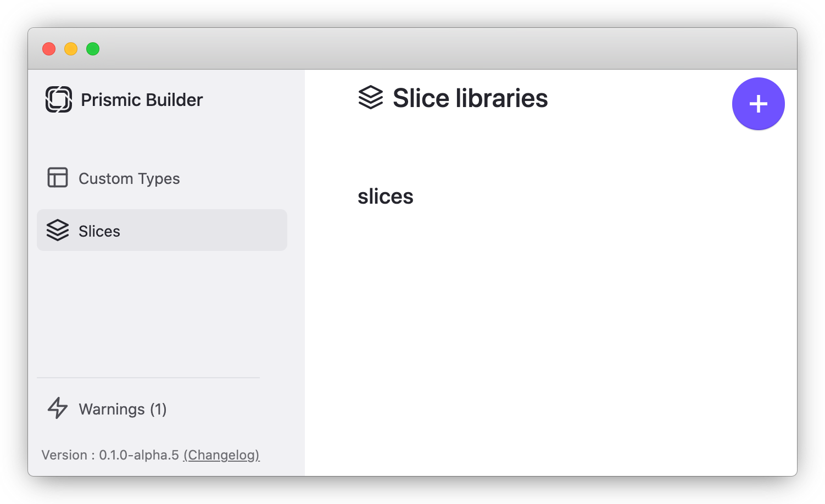This screenshot has height=504, width=825.
Task: Switch to the Custom Types section
Action: (x=129, y=178)
